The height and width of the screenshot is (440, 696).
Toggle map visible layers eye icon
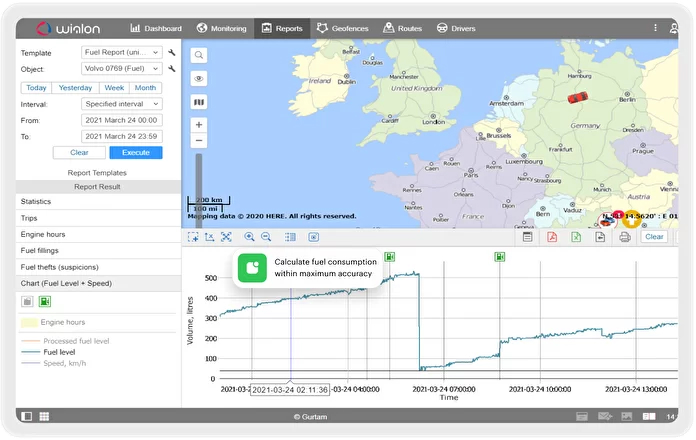click(199, 79)
